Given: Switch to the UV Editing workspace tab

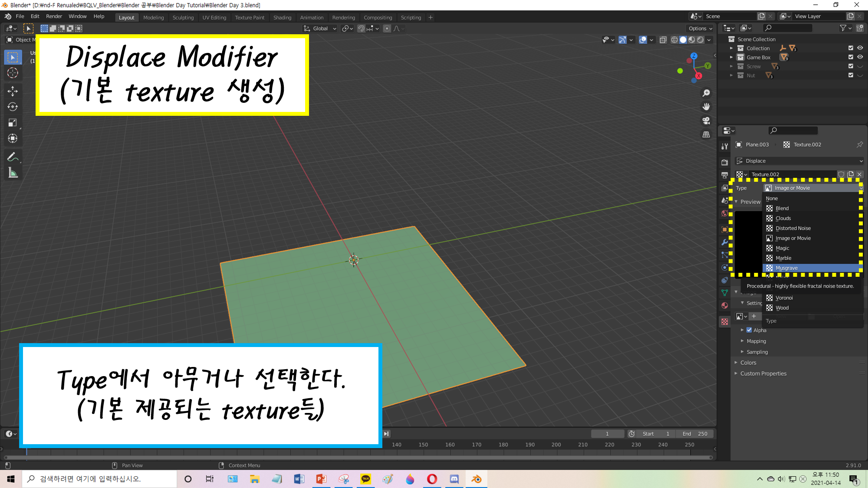Looking at the screenshot, I should click(214, 18).
